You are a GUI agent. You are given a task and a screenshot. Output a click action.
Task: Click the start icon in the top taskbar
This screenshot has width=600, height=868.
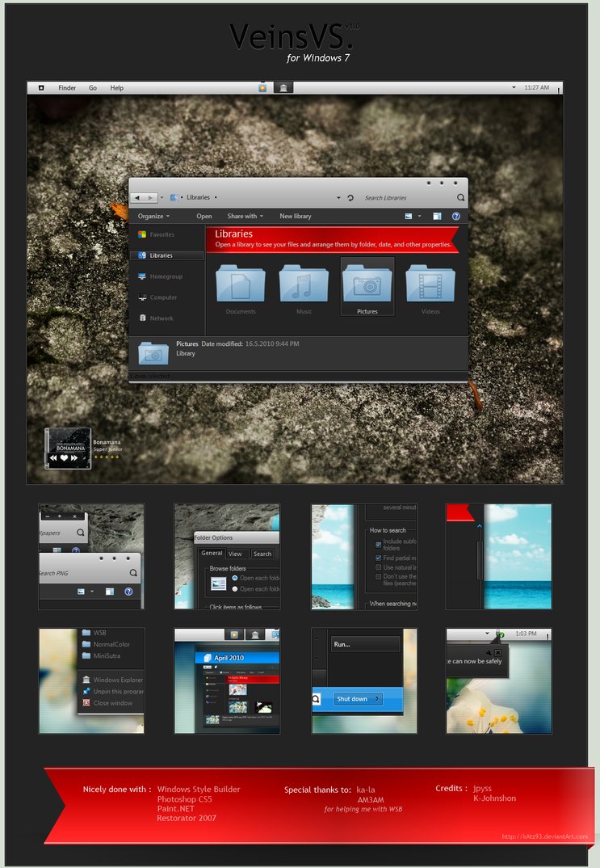(x=41, y=87)
